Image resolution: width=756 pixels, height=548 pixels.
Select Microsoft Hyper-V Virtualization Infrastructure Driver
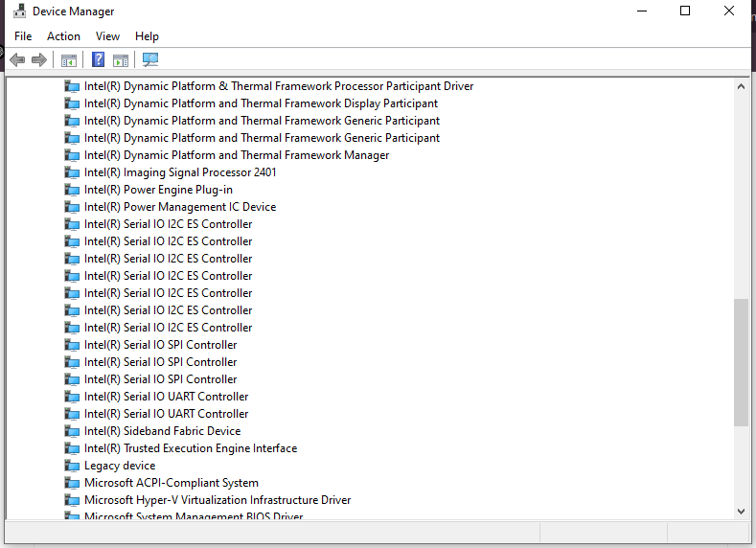pos(218,500)
